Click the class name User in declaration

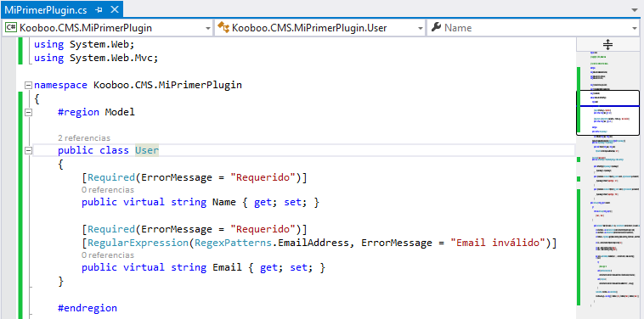pyautogui.click(x=147, y=150)
